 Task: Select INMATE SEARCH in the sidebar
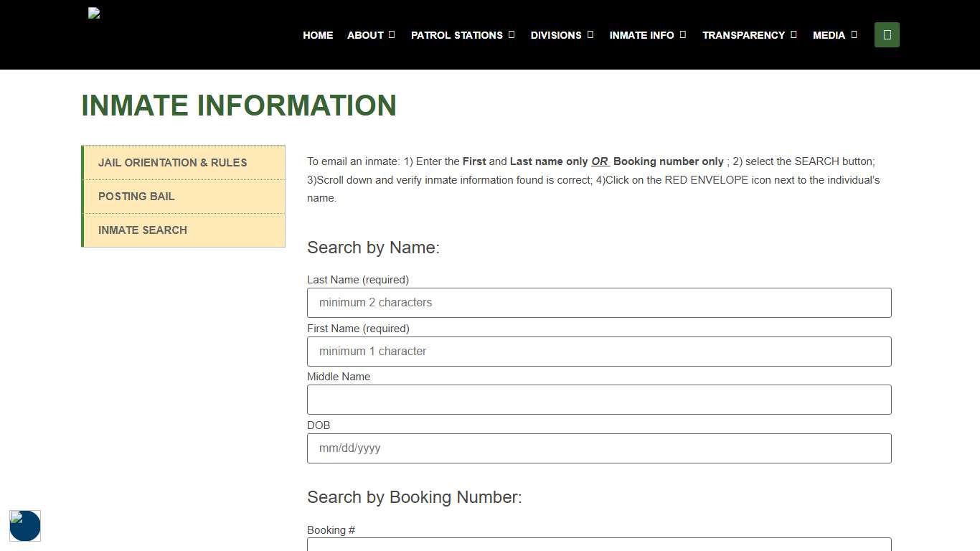pyautogui.click(x=142, y=230)
